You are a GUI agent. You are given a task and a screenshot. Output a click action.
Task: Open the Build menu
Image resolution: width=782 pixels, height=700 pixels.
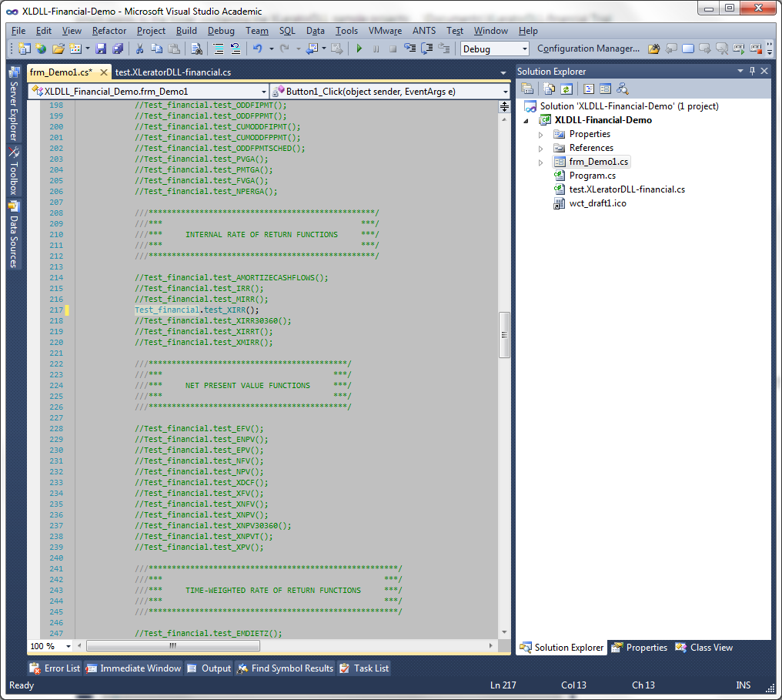point(186,31)
